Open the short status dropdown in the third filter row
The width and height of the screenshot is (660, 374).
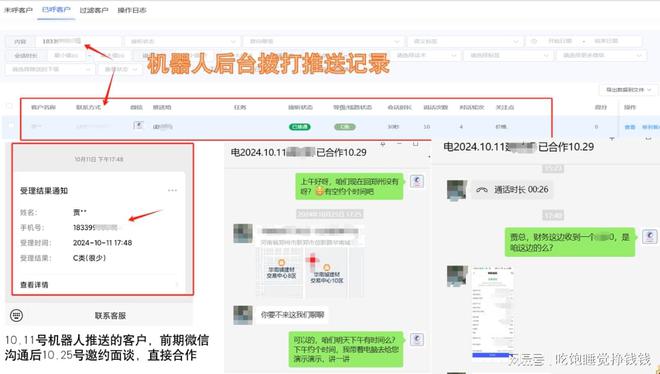point(120,69)
